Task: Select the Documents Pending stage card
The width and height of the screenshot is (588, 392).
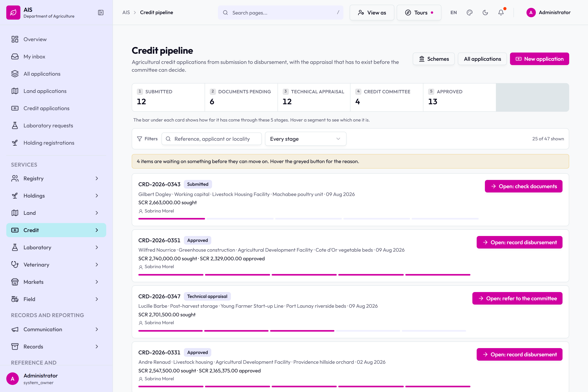Action: 241,97
